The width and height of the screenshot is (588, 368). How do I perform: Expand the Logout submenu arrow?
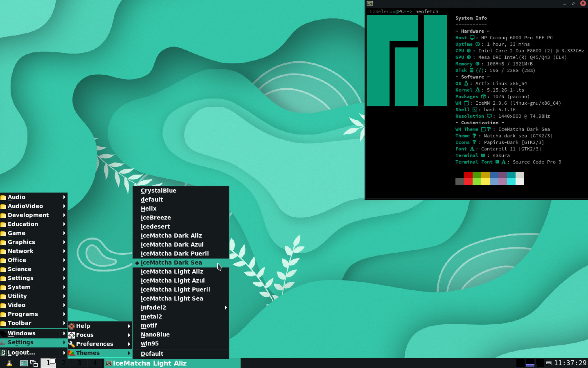click(64, 352)
